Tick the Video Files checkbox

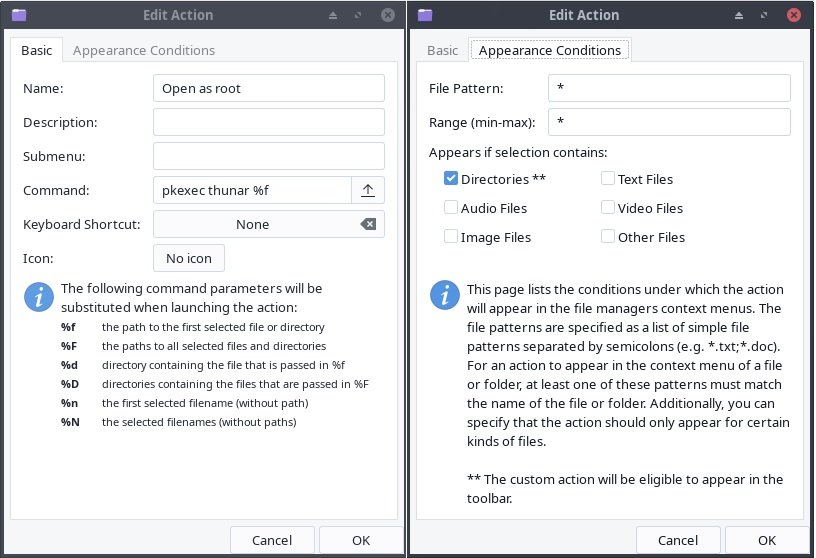pos(608,208)
